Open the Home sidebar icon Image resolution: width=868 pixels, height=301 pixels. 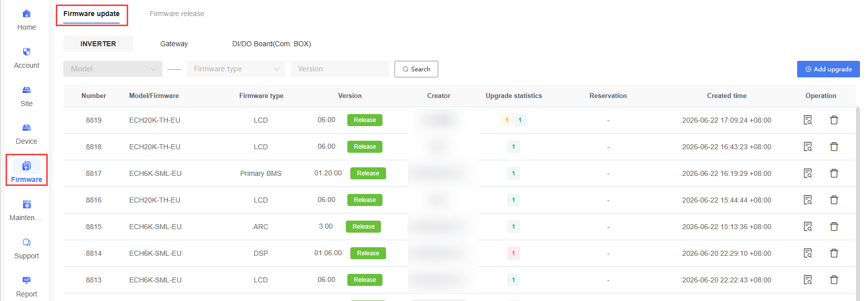(27, 14)
